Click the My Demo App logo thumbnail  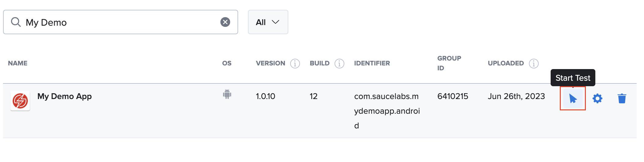[x=20, y=101]
